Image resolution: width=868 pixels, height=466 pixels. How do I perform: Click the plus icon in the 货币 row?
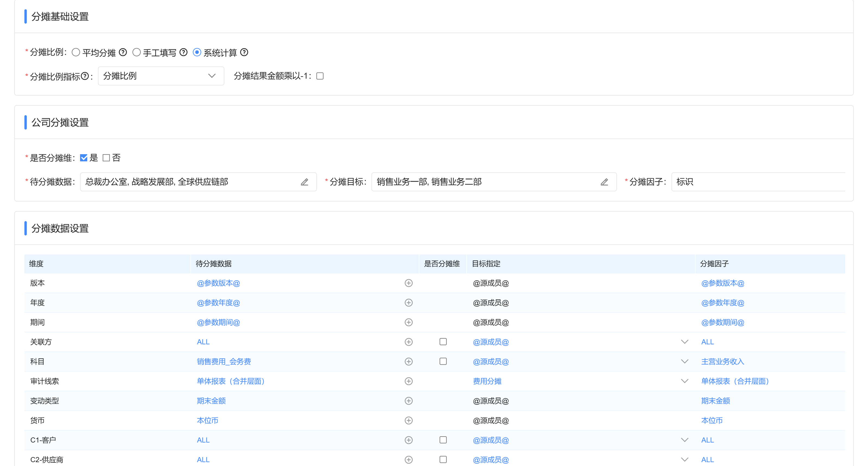click(409, 420)
